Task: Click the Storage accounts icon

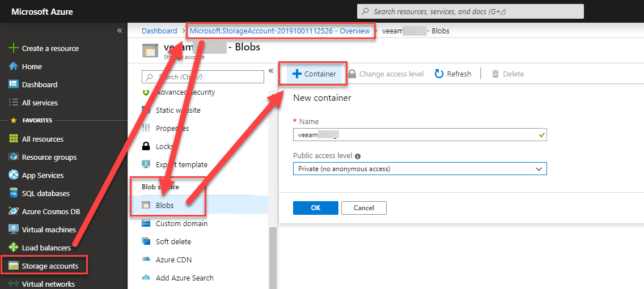Action: (x=14, y=266)
